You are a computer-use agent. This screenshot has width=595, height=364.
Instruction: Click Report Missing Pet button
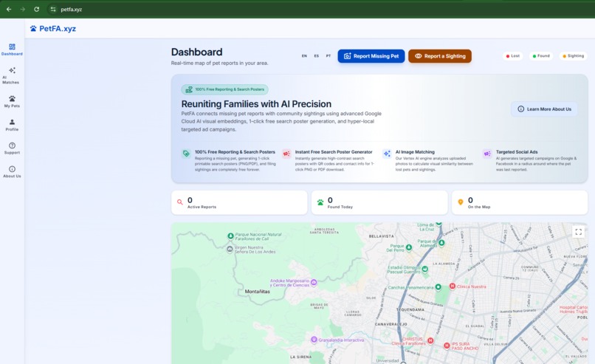[371, 56]
